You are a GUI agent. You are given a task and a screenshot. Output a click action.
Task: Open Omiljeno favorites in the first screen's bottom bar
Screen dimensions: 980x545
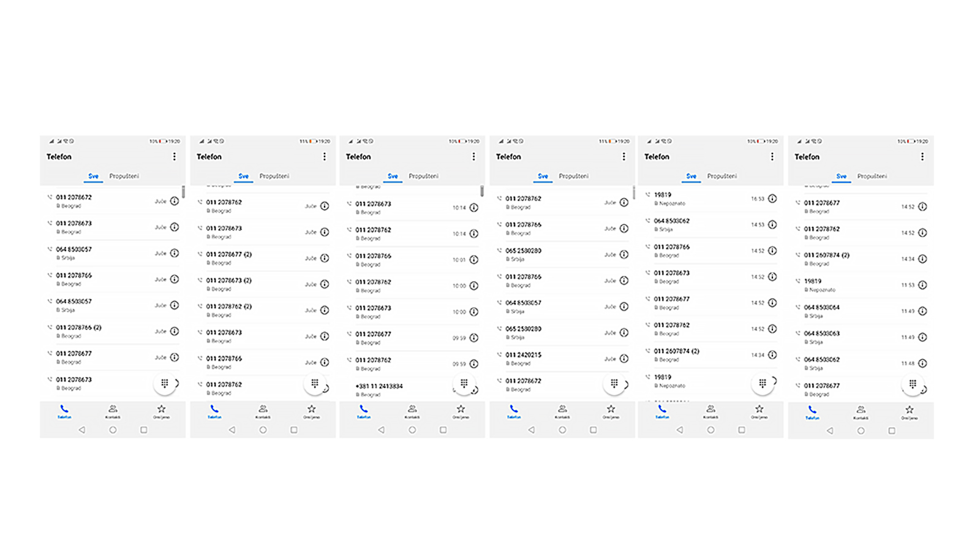point(162,411)
